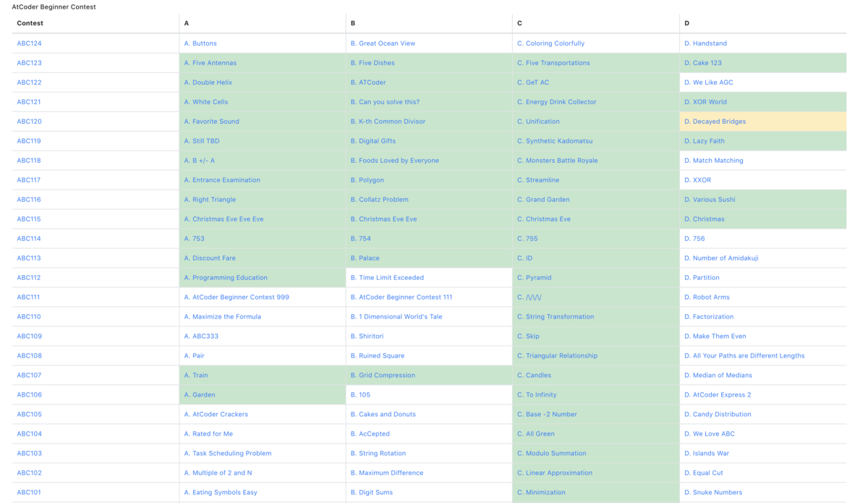
Task: Open problem C. Pyramid
Action: (x=534, y=278)
